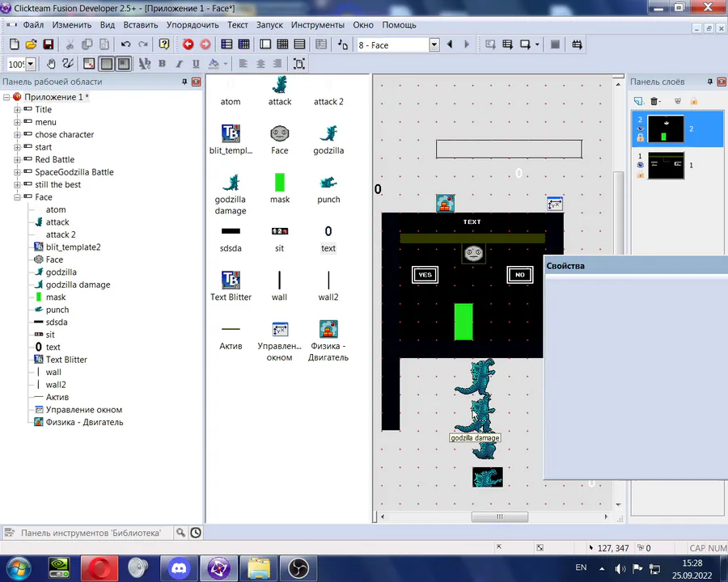The image size is (728, 582).
Task: Click the horizontal scrollbar thumb in frame editor
Action: 500,517
